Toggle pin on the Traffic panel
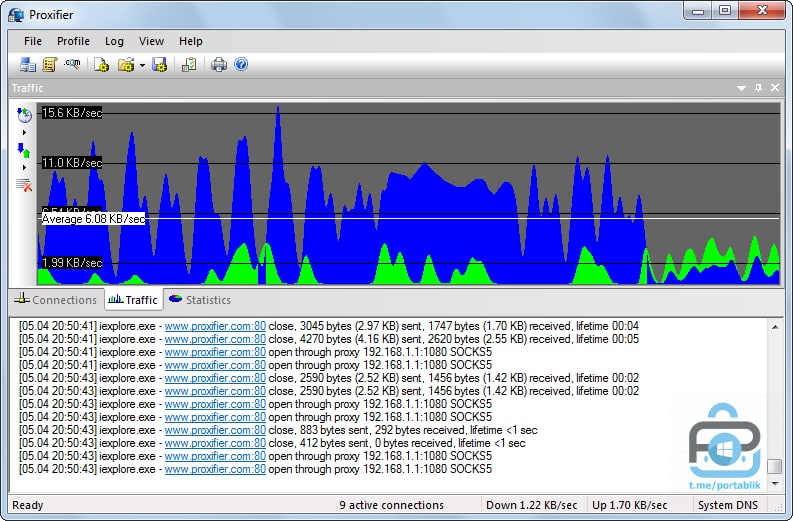This screenshot has width=793, height=521. pos(758,88)
